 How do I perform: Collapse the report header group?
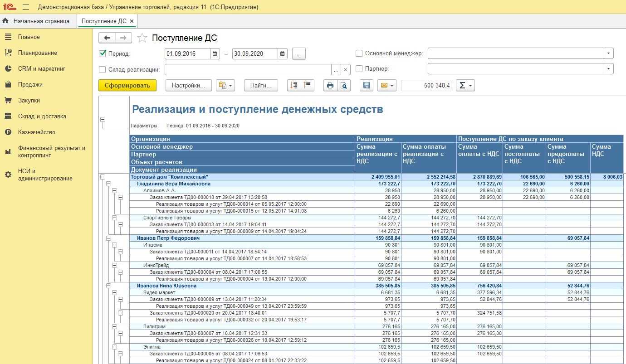pos(103,119)
